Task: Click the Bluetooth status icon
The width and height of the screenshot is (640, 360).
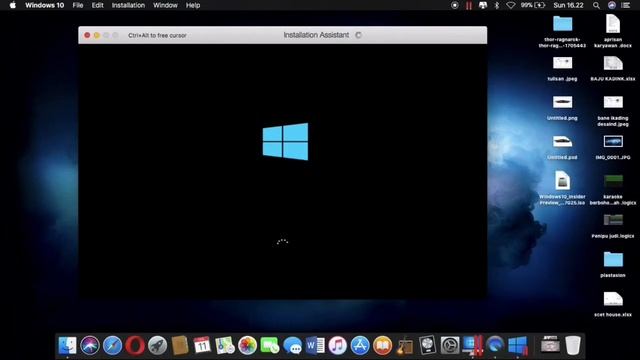Action: pos(497,5)
